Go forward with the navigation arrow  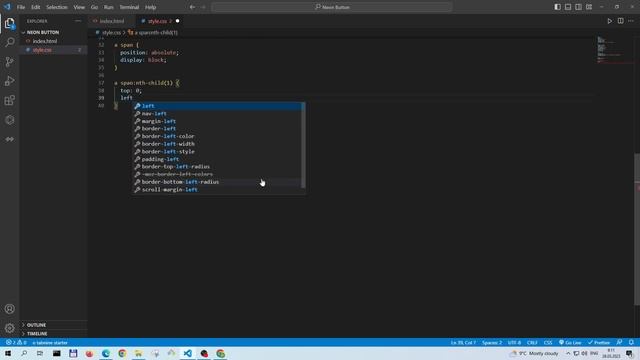pos(203,7)
